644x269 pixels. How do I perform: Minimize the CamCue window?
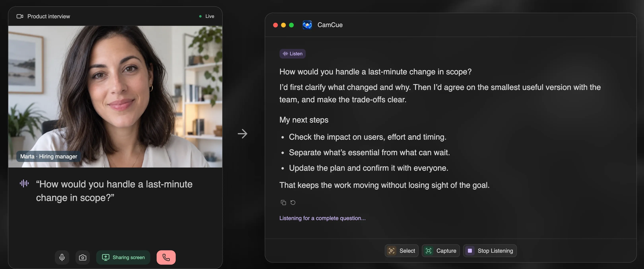(283, 25)
